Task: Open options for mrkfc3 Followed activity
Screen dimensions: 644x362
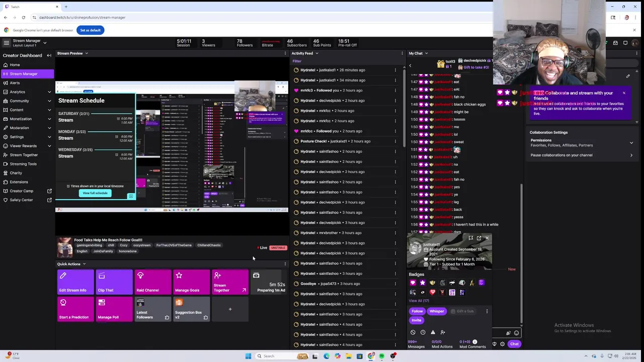Action: [395, 90]
